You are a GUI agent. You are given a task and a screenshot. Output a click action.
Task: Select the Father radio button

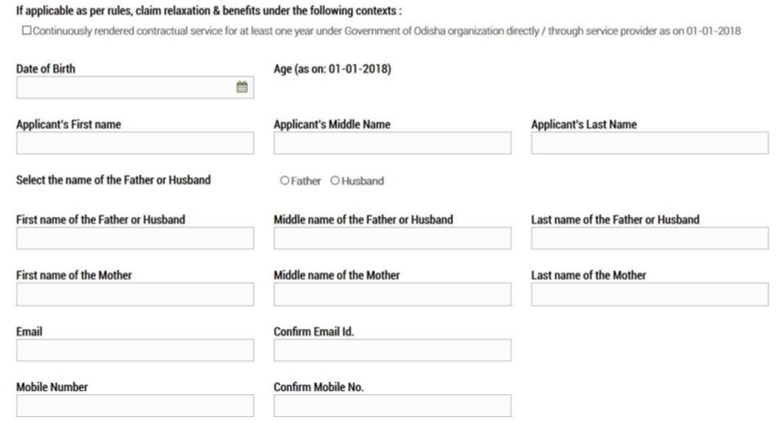(x=285, y=181)
